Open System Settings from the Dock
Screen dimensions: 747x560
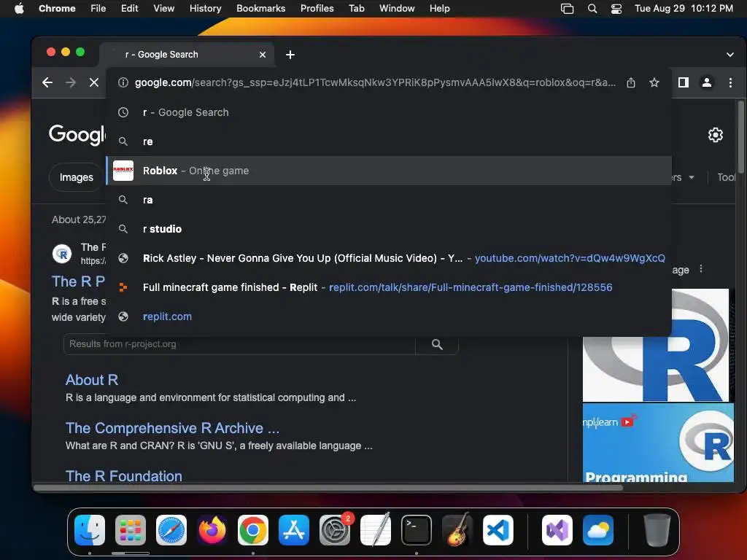pyautogui.click(x=334, y=530)
